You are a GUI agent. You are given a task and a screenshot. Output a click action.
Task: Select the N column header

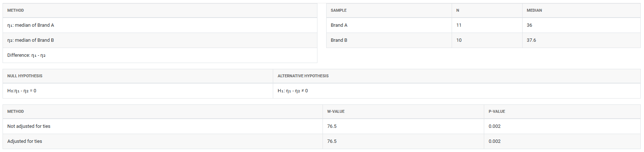click(458, 10)
